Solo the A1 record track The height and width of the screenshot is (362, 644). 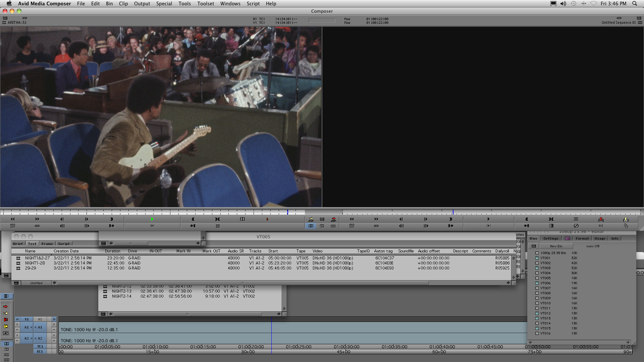coord(54,325)
